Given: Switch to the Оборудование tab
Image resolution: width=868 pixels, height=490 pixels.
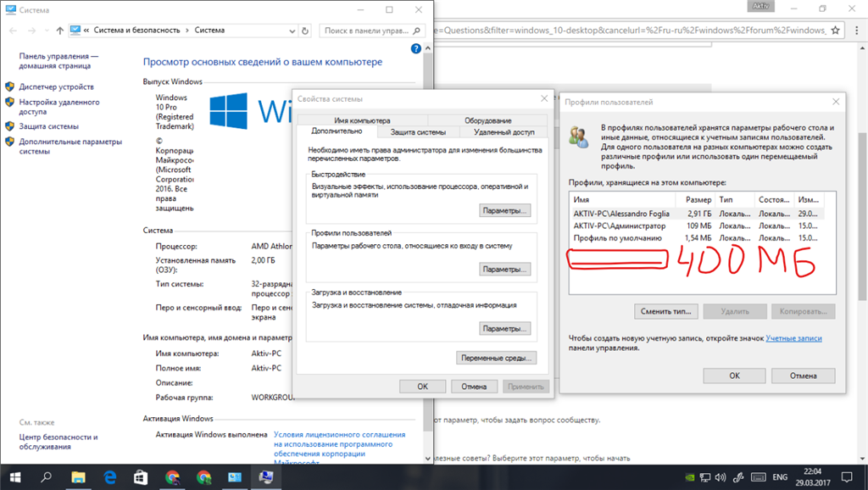Looking at the screenshot, I should [x=487, y=120].
